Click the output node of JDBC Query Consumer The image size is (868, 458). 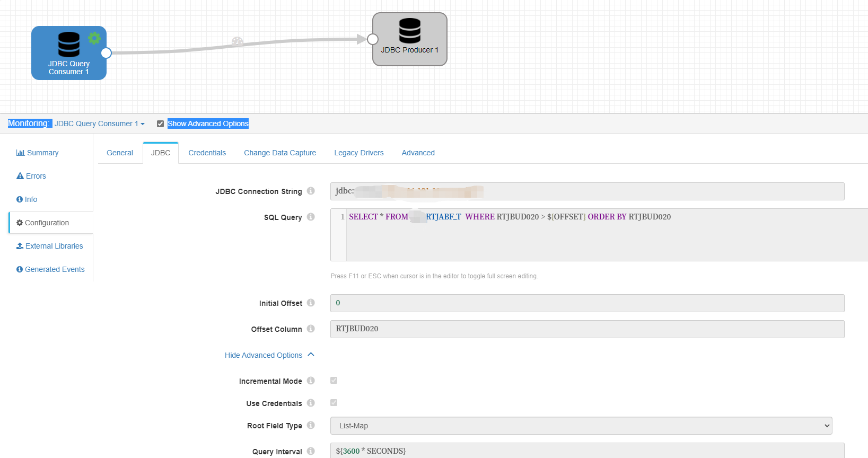[106, 53]
